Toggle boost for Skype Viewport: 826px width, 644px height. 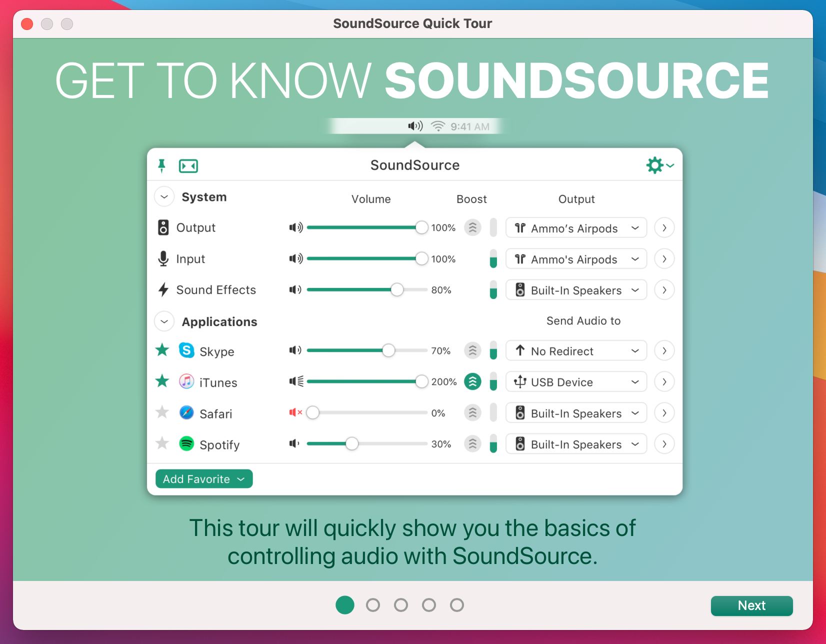(x=472, y=350)
